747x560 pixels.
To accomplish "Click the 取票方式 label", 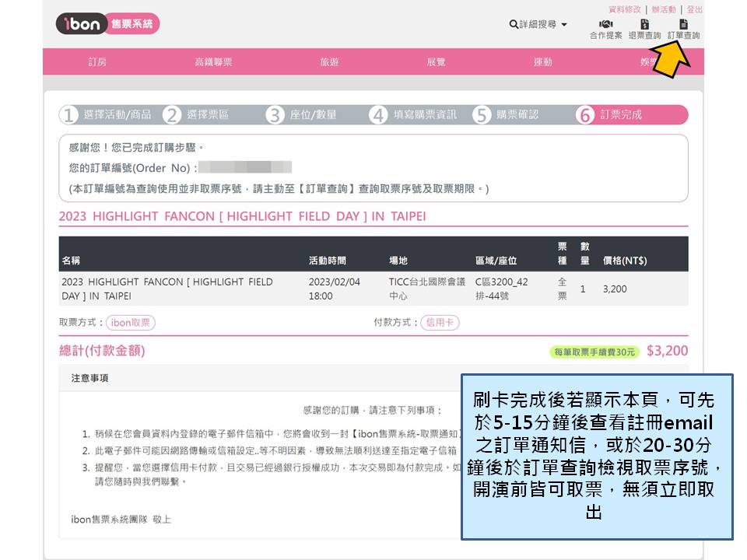I will (x=81, y=322).
